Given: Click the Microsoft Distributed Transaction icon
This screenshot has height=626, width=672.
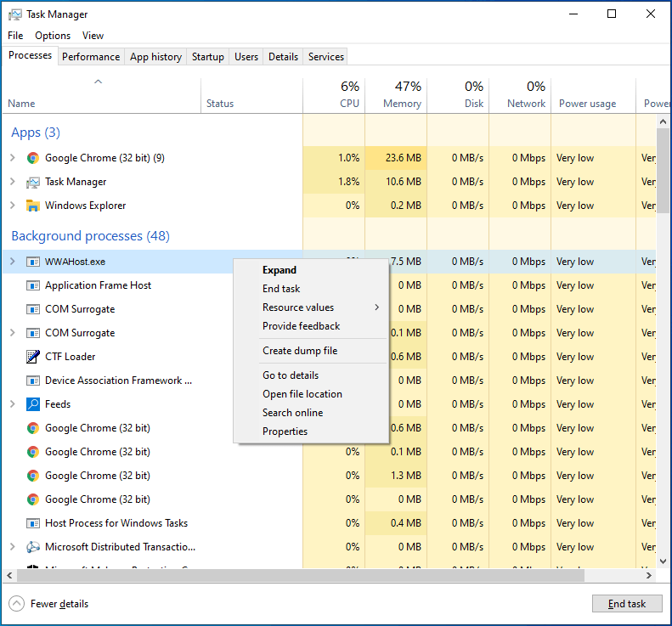Looking at the screenshot, I should point(33,547).
